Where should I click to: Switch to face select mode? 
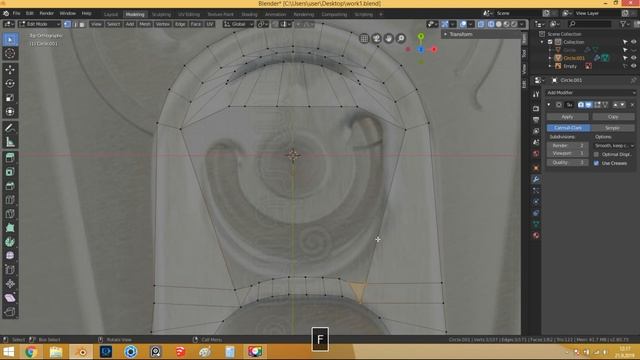pos(82,24)
